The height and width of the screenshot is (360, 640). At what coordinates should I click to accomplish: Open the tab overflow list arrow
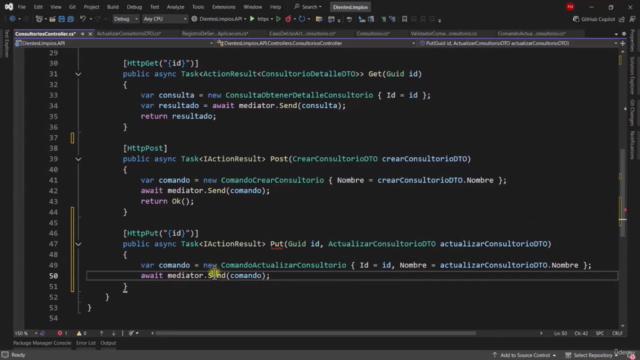point(616,34)
